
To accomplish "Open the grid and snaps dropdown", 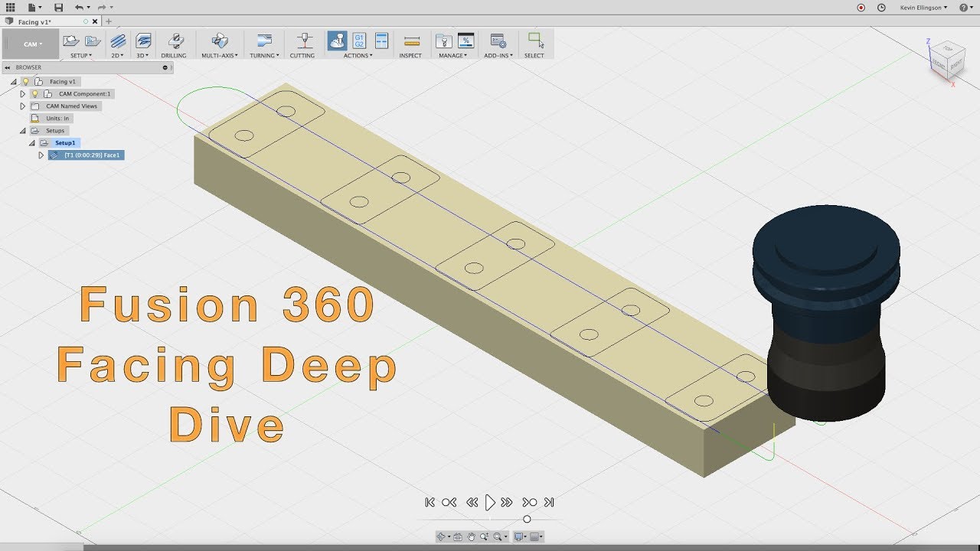I will pos(537,537).
